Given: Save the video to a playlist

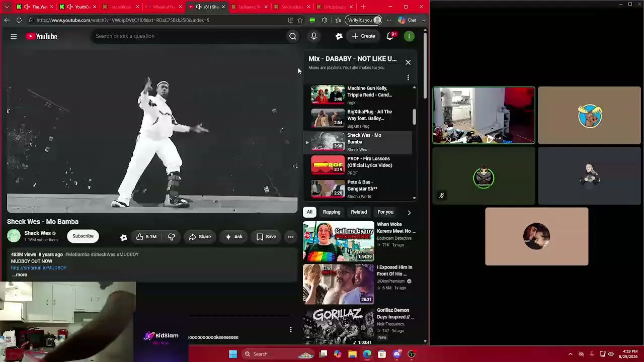Looking at the screenshot, I should [266, 237].
